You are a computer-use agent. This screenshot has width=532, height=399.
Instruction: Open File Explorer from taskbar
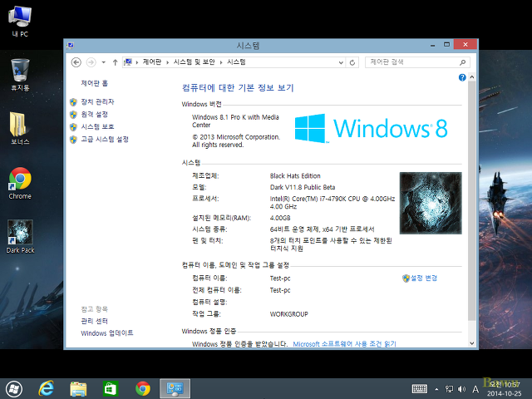tap(78, 389)
